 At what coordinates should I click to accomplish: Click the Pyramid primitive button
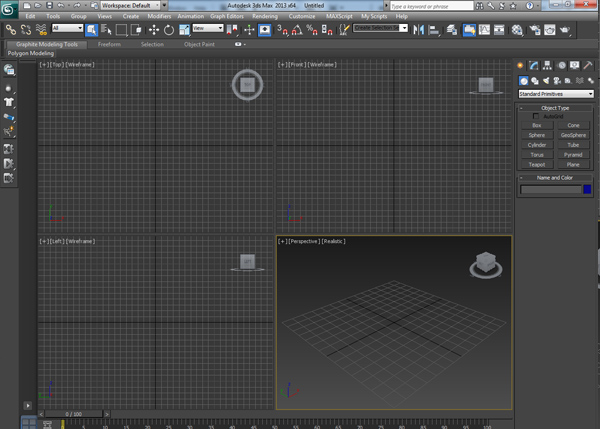pyautogui.click(x=573, y=155)
